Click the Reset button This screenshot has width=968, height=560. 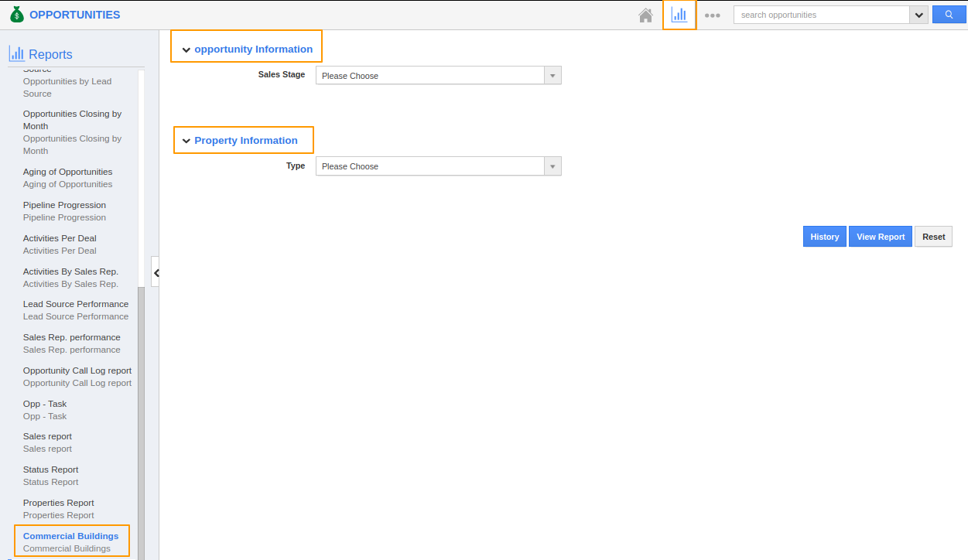[933, 237]
